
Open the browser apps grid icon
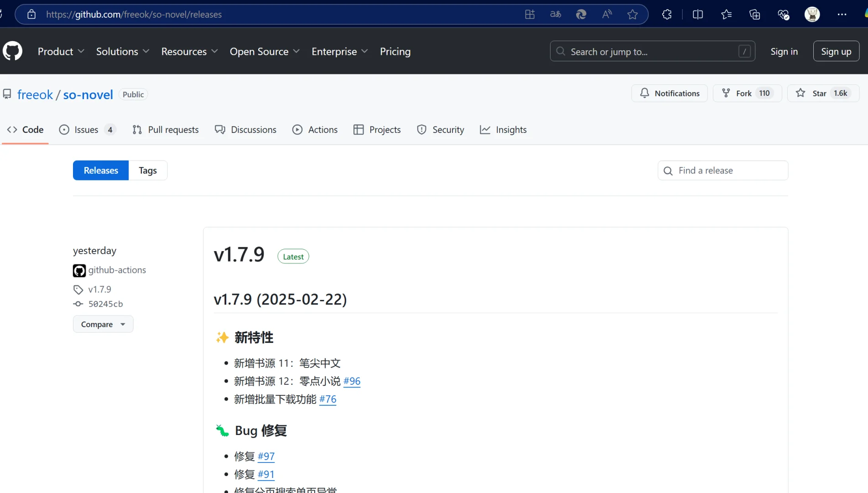click(x=530, y=14)
